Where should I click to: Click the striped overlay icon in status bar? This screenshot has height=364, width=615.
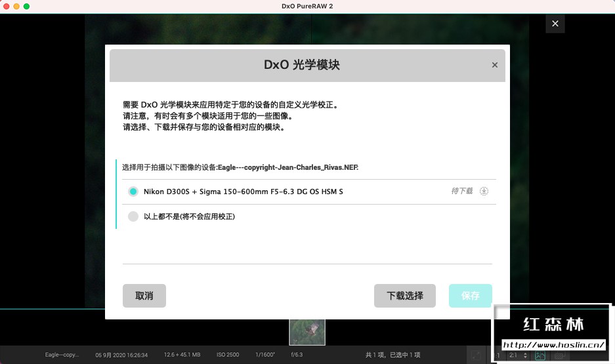point(559,355)
